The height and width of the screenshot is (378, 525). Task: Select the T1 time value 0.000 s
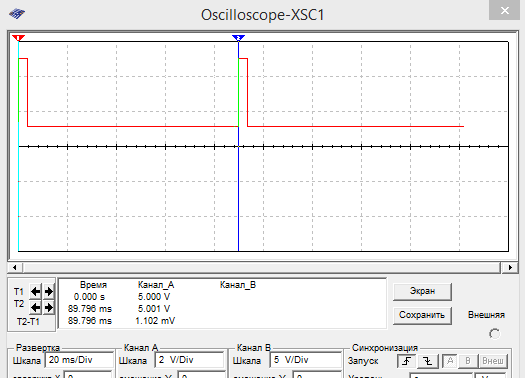[x=89, y=297]
